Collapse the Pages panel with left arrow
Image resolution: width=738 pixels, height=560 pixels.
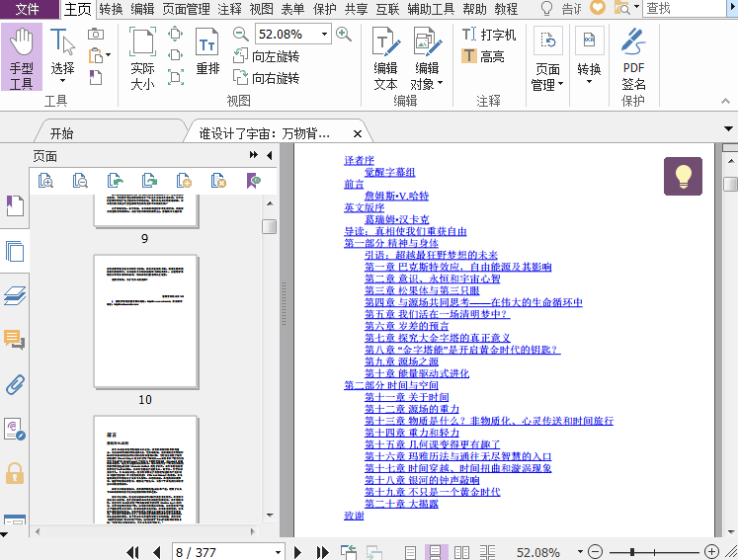(270, 155)
